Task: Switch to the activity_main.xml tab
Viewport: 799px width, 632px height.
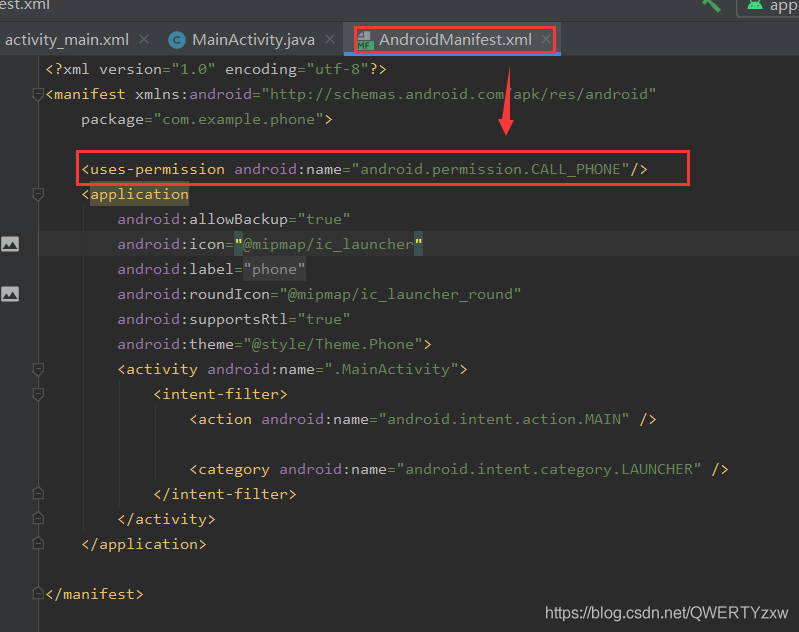Action: point(66,40)
